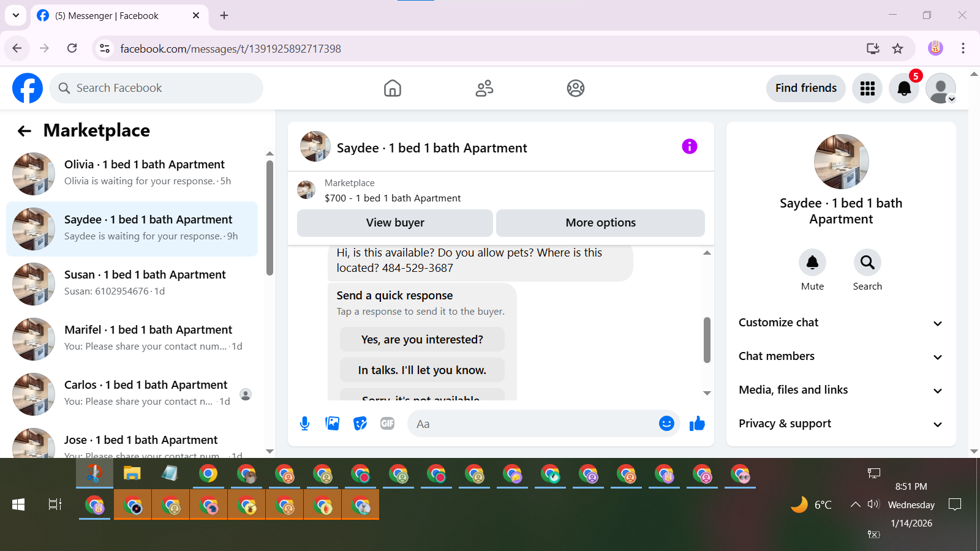Open the 6°C weather widget
The width and height of the screenshot is (980, 551).
tap(812, 504)
